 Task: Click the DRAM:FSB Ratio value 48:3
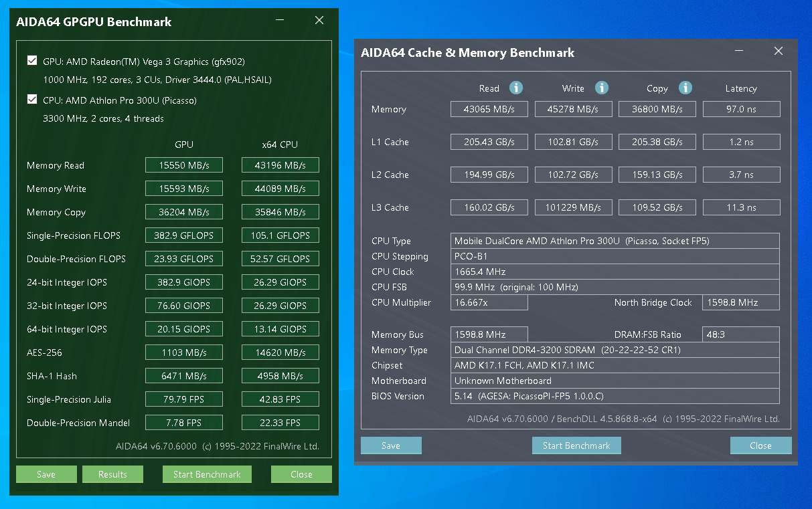(x=741, y=334)
